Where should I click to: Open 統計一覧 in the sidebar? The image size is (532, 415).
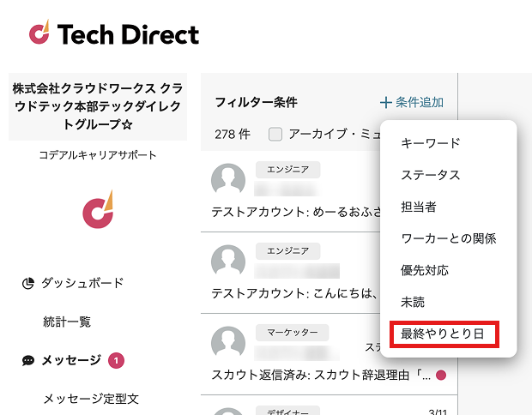(67, 322)
